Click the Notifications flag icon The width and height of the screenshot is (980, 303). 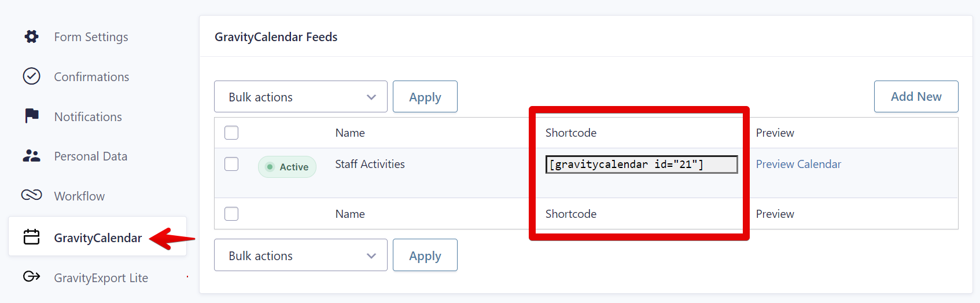pos(31,116)
